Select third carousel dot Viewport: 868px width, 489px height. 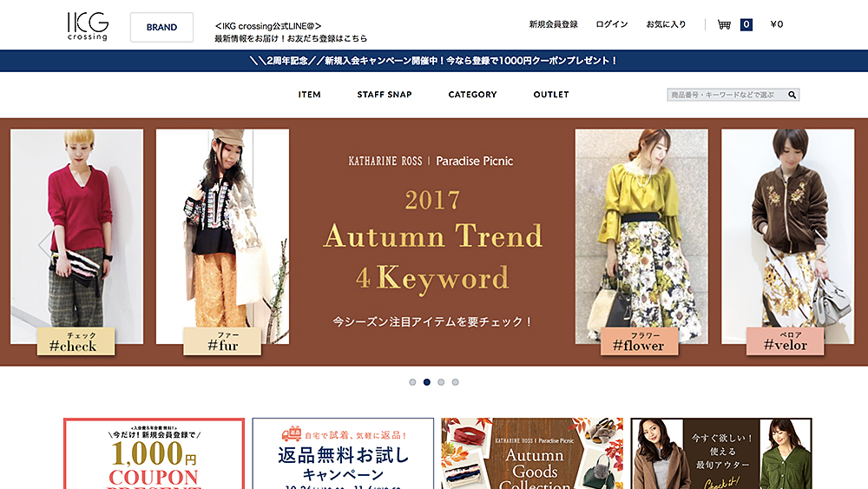(x=441, y=382)
